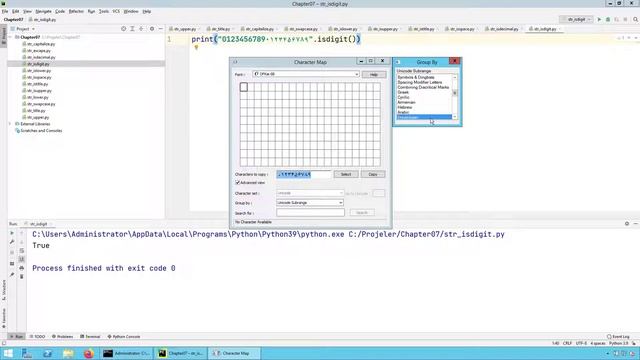Open the Tools menu
The width and height of the screenshot is (640, 360).
tap(104, 11)
